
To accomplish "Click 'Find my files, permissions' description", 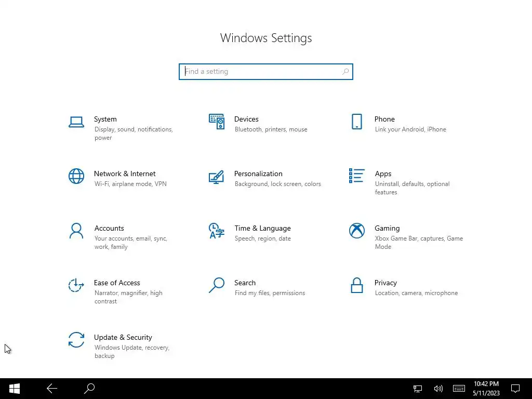I will 270,293.
